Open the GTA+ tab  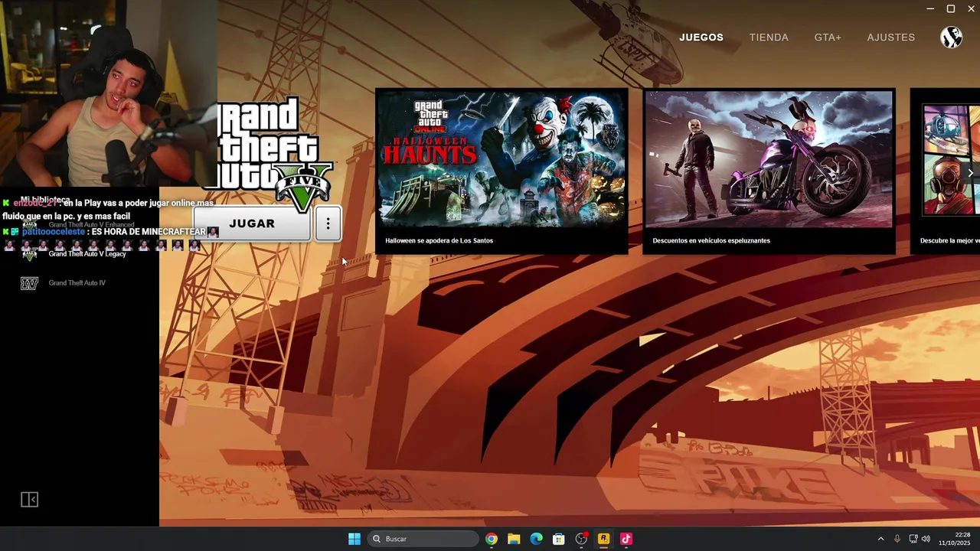(828, 37)
